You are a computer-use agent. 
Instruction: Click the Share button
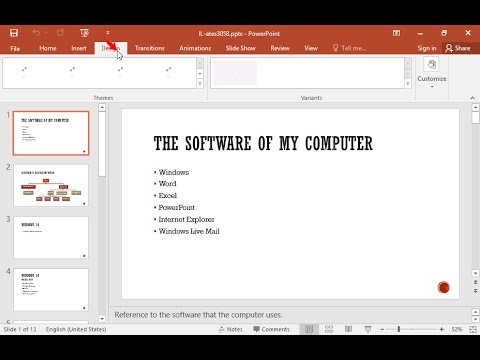coord(458,48)
